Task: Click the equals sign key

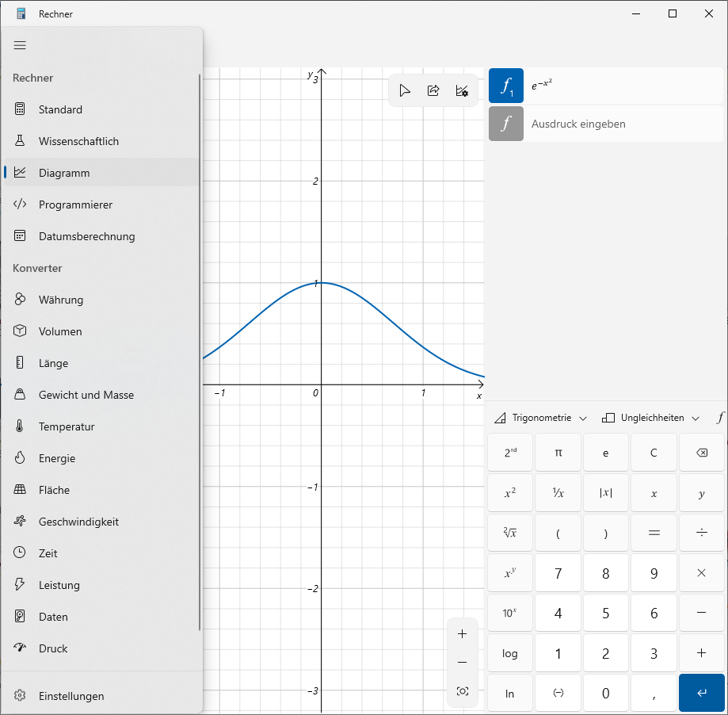Action: pos(654,533)
